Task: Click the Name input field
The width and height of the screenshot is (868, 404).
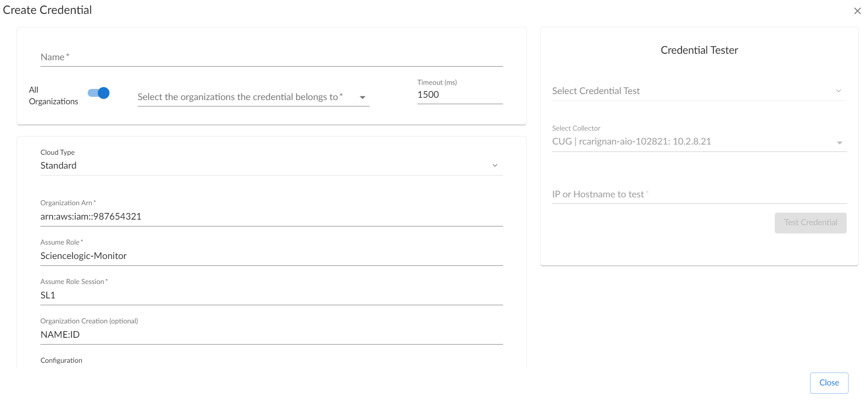Action: click(271, 57)
